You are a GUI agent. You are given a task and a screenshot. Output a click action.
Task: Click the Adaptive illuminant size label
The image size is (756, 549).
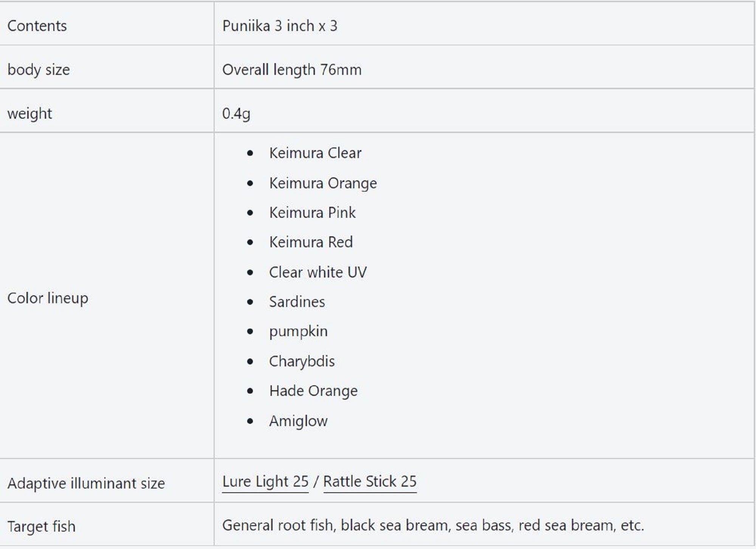86,483
